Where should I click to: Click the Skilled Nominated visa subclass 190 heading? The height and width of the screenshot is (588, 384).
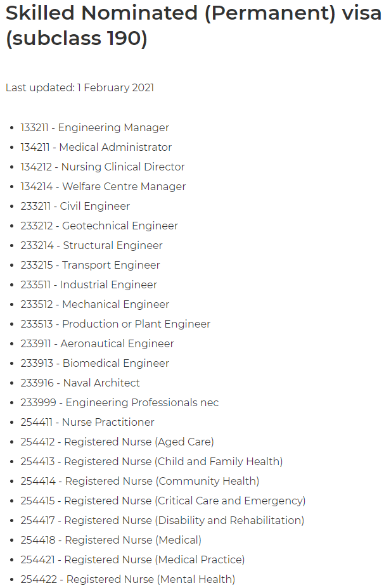[193, 25]
